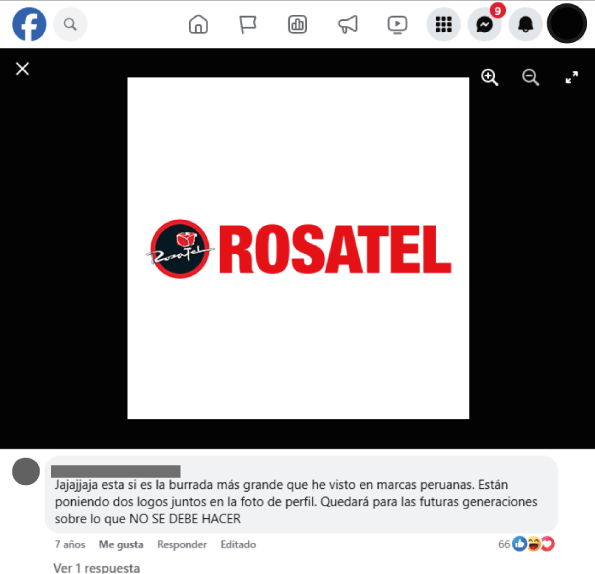Screen dimensions: 595x574
Task: Click the Facebook logo
Action: [x=29, y=24]
